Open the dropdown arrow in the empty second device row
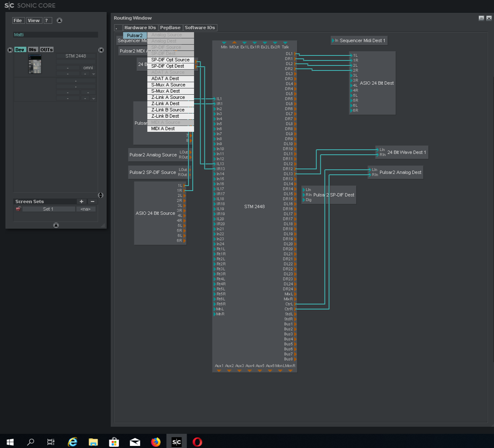This screenshot has height=448, width=494. click(93, 98)
